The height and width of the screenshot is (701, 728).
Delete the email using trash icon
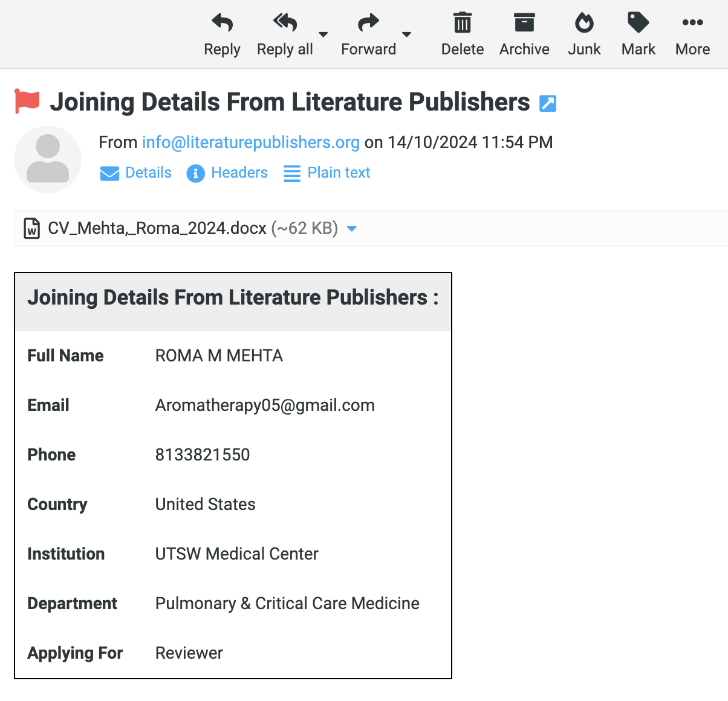pos(462,24)
